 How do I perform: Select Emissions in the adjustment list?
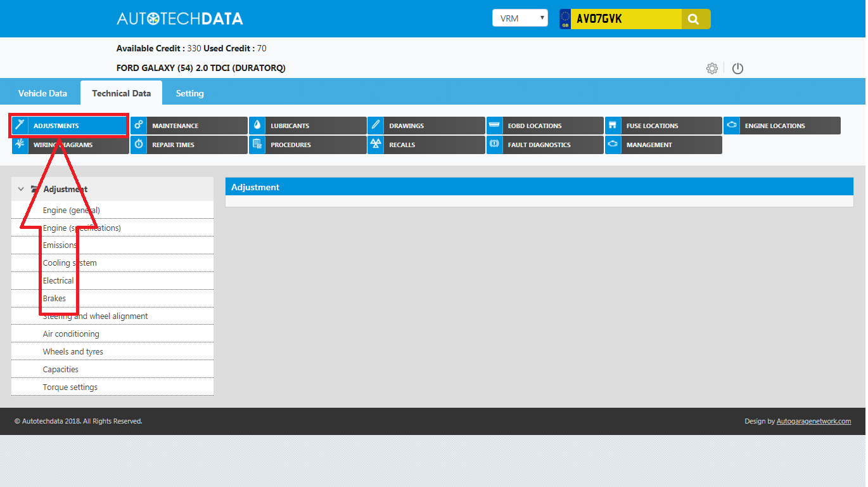click(112, 245)
